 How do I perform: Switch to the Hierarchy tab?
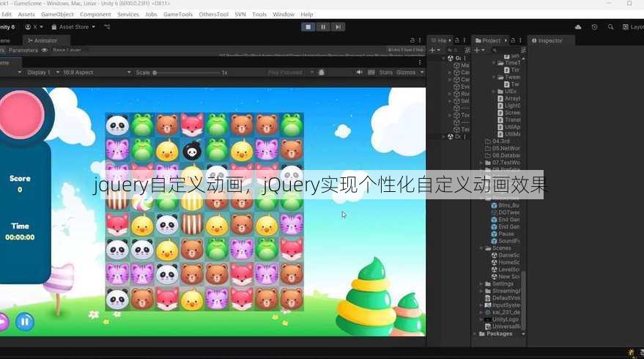(439, 41)
